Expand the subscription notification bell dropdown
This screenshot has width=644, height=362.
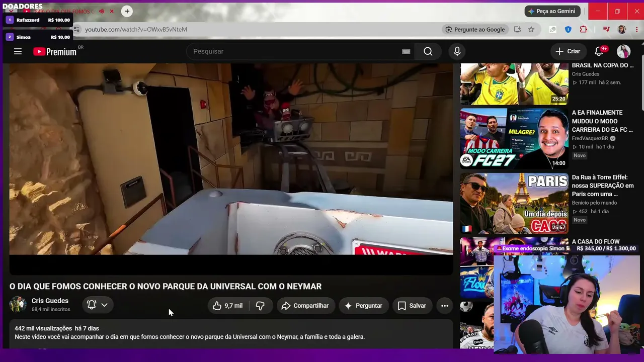point(98,305)
